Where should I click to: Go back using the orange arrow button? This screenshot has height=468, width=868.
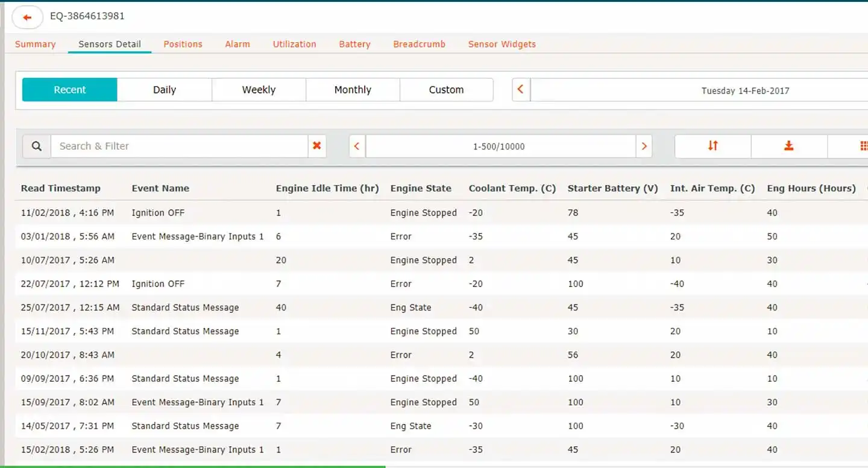pos(27,17)
